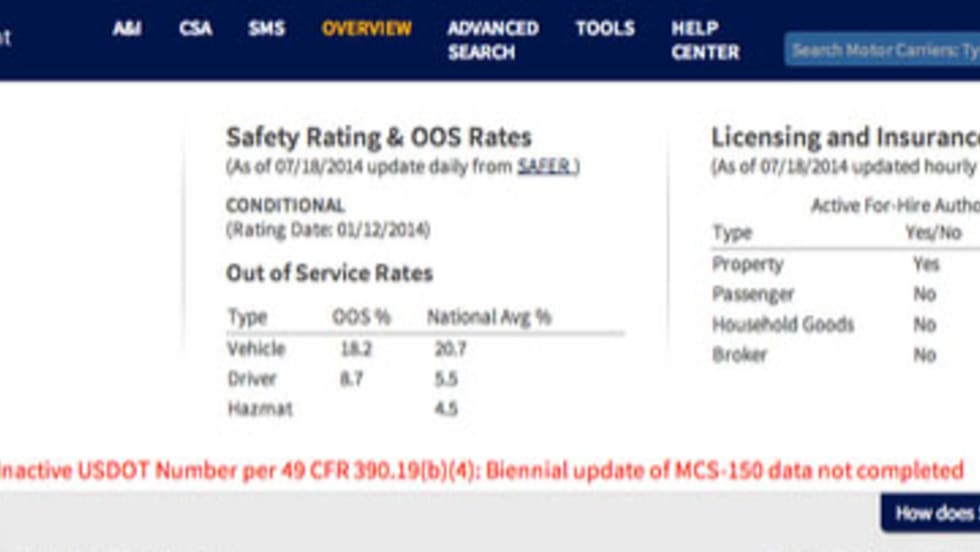Click the Out of Service Rates heading

(x=329, y=273)
